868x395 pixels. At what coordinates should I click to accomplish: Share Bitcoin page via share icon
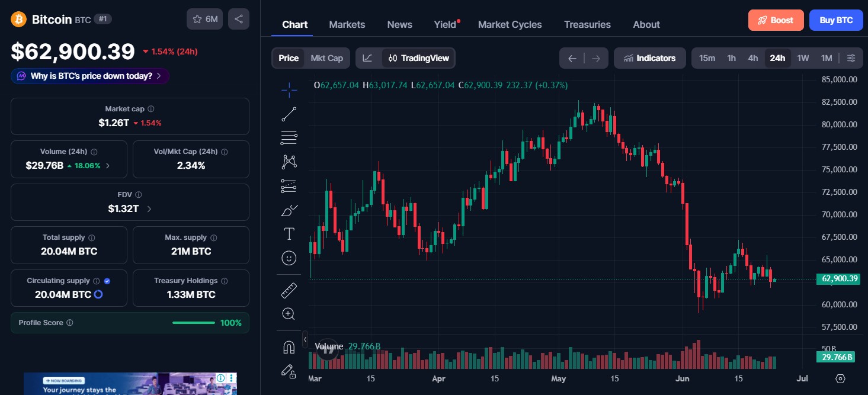[239, 19]
